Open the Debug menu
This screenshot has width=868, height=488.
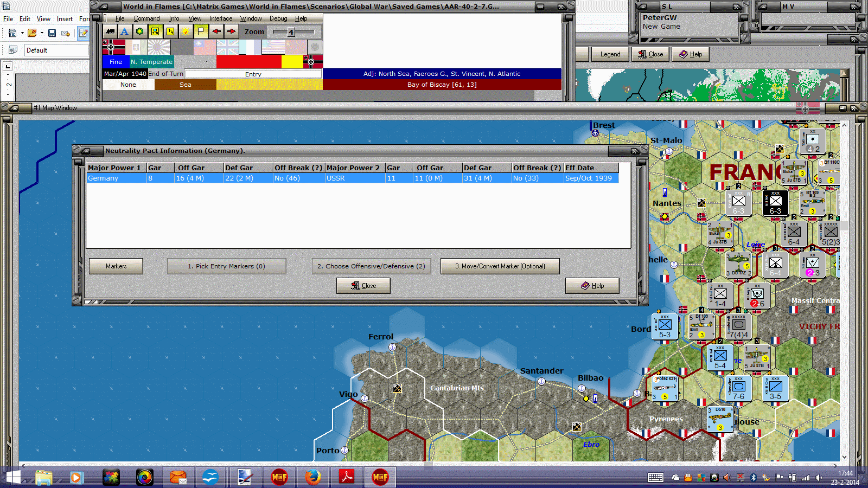point(278,18)
